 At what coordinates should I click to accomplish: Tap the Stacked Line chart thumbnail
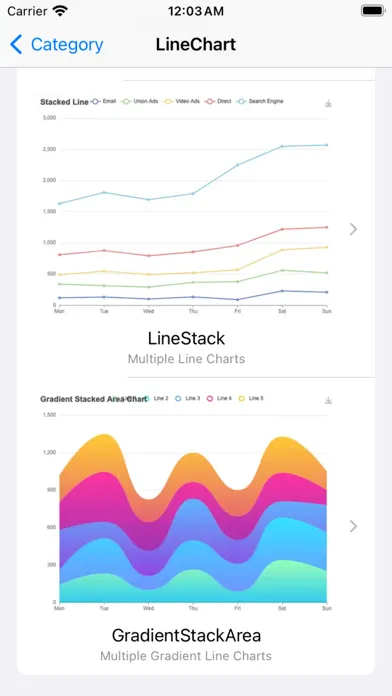(186, 206)
